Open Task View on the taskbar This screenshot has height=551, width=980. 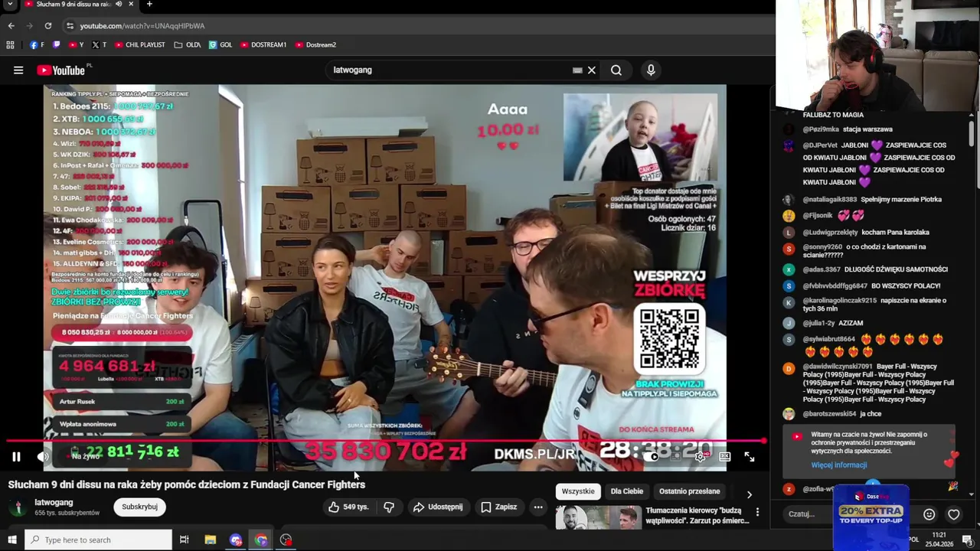184,540
